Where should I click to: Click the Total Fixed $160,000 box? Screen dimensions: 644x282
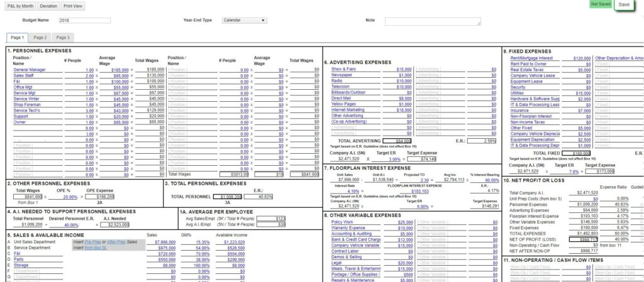576,153
